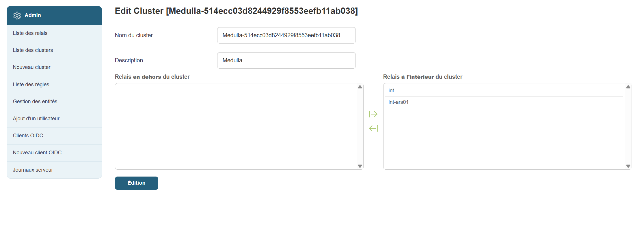
Task: Navigate to Gestion des entités
Action: coord(35,102)
